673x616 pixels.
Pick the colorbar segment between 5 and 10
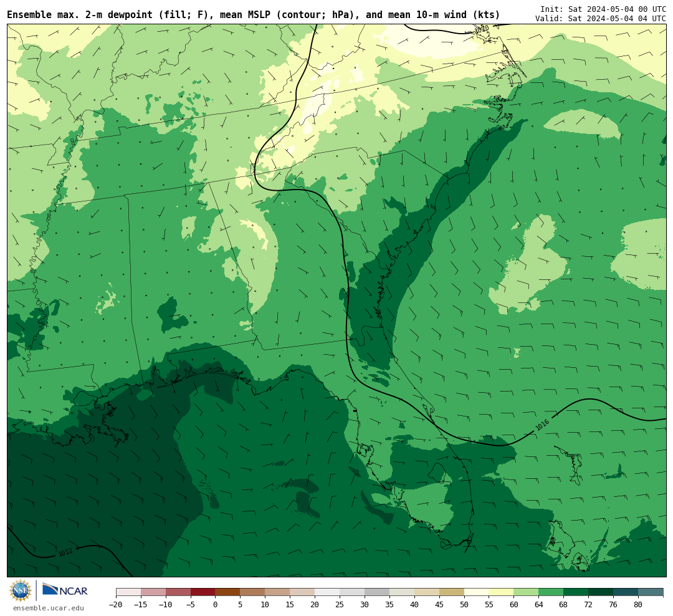click(253, 592)
